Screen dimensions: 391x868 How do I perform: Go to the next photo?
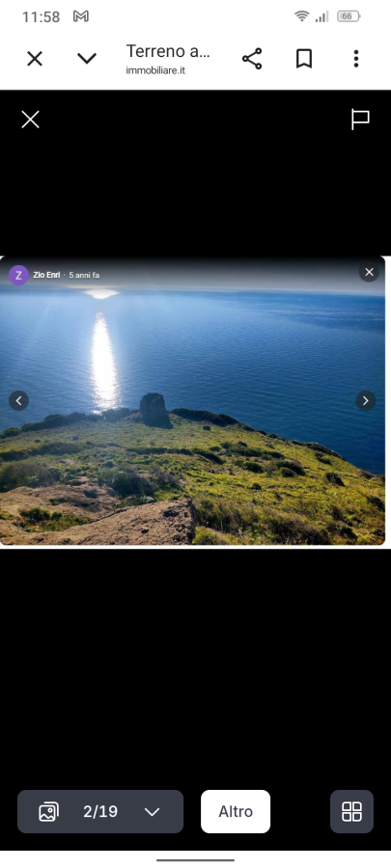tap(366, 401)
